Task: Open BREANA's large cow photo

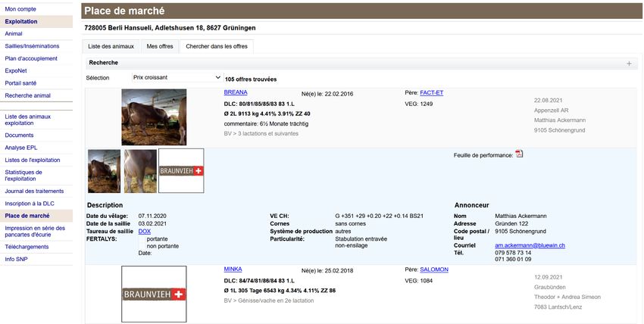Action: click(x=154, y=117)
